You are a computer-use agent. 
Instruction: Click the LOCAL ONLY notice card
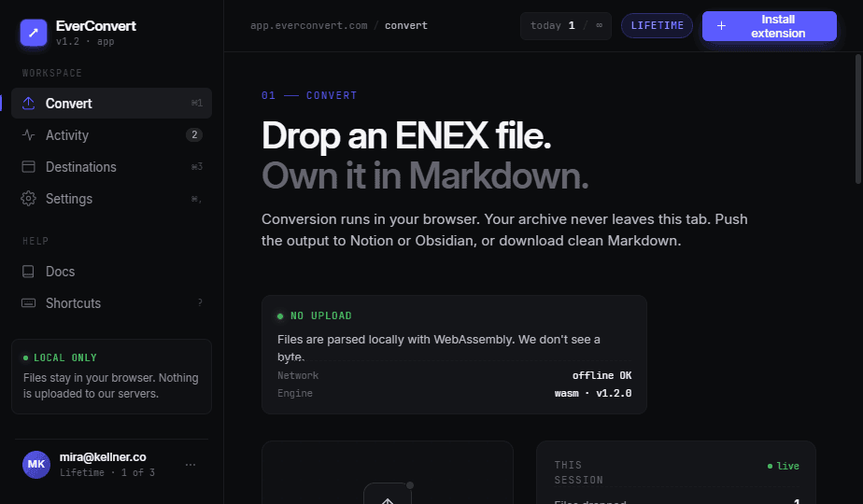coord(112,376)
